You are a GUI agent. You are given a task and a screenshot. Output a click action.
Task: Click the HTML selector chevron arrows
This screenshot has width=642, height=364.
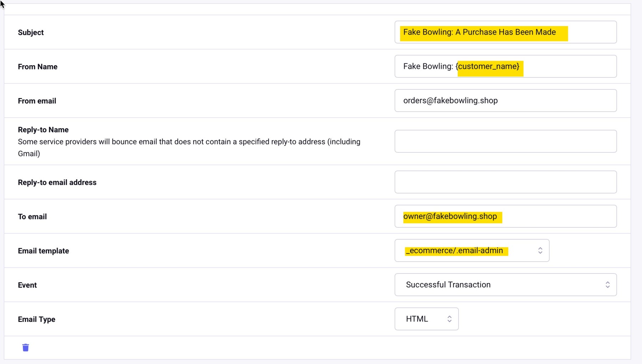click(x=449, y=319)
